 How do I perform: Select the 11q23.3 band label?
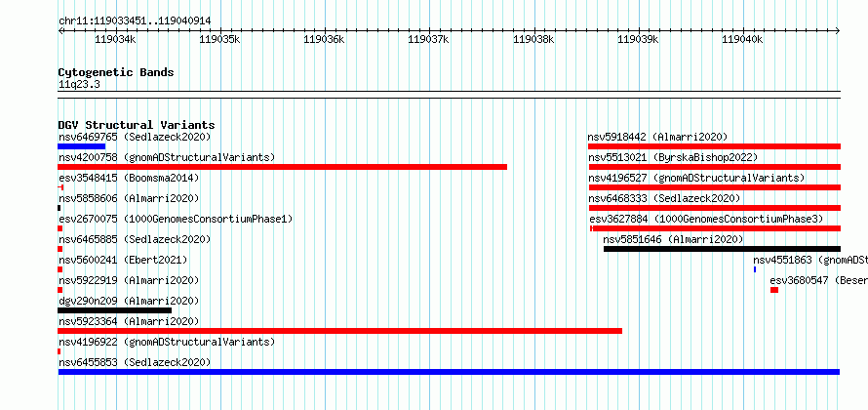pyautogui.click(x=79, y=85)
